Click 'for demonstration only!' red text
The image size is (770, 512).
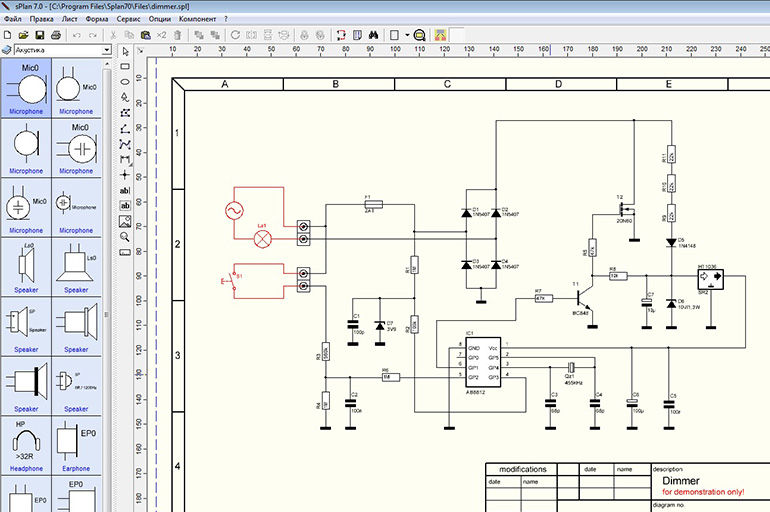point(703,492)
